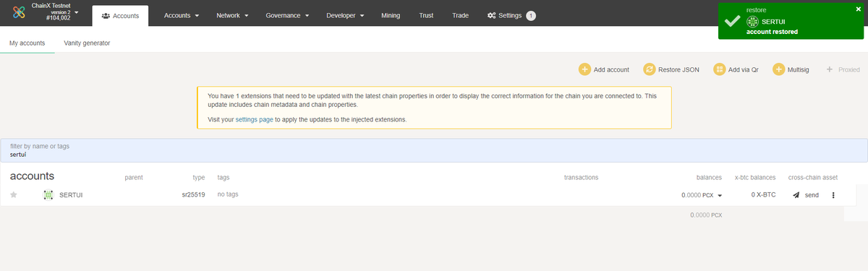Screen dimensions: 868x271
Task: Open SERTUI account more options menu
Action: (833, 195)
